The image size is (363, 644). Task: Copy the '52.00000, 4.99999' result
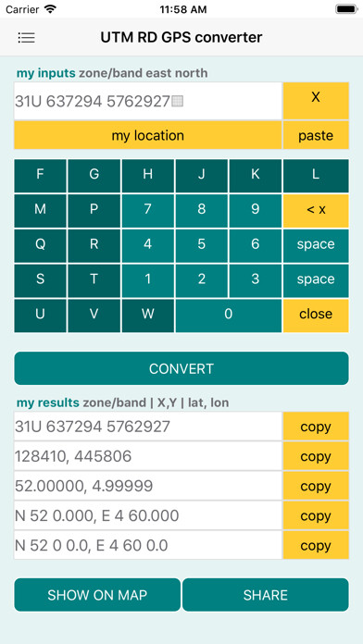click(x=316, y=486)
